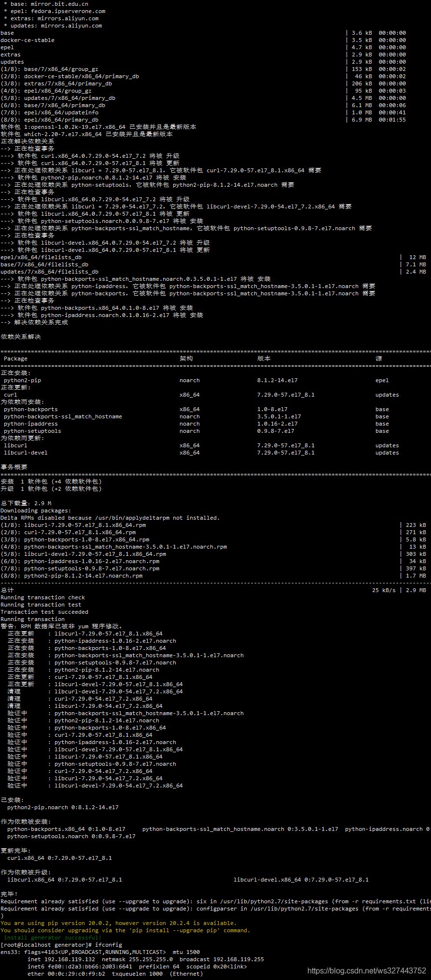
Task: Click '(2/8): docker-ce-stable/x86_64/primary_db' line
Action: (70, 76)
